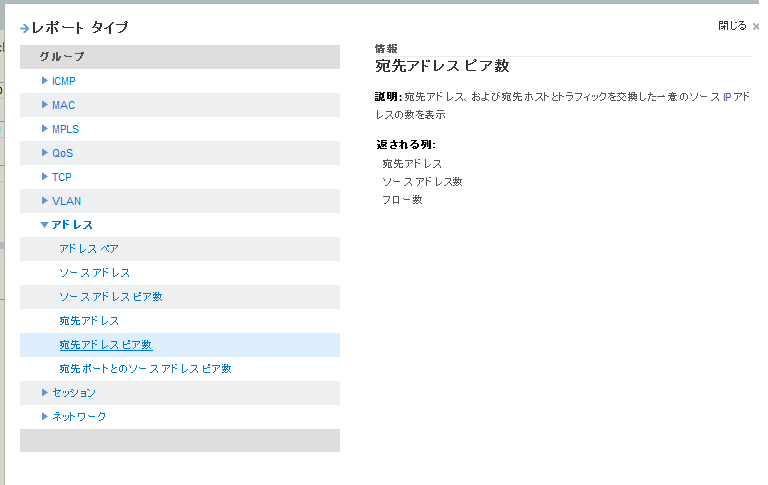Expand the VLAN group arrow
Screen dimensions: 768x485
(x=45, y=201)
